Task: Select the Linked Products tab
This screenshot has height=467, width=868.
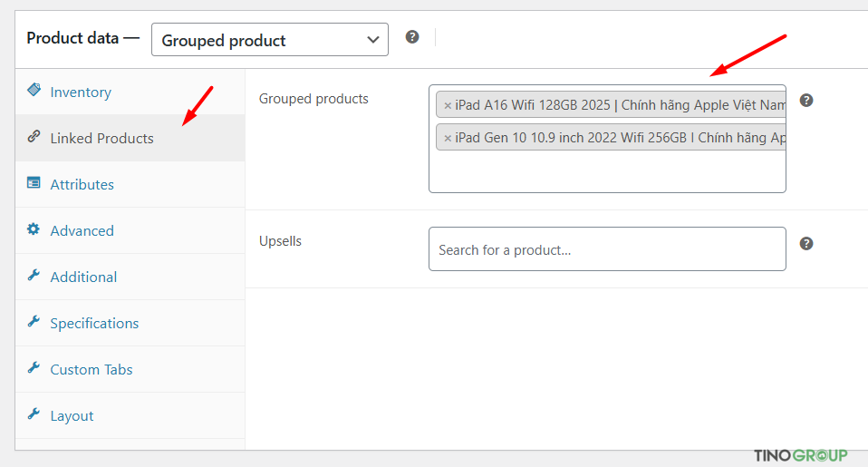Action: (x=130, y=138)
